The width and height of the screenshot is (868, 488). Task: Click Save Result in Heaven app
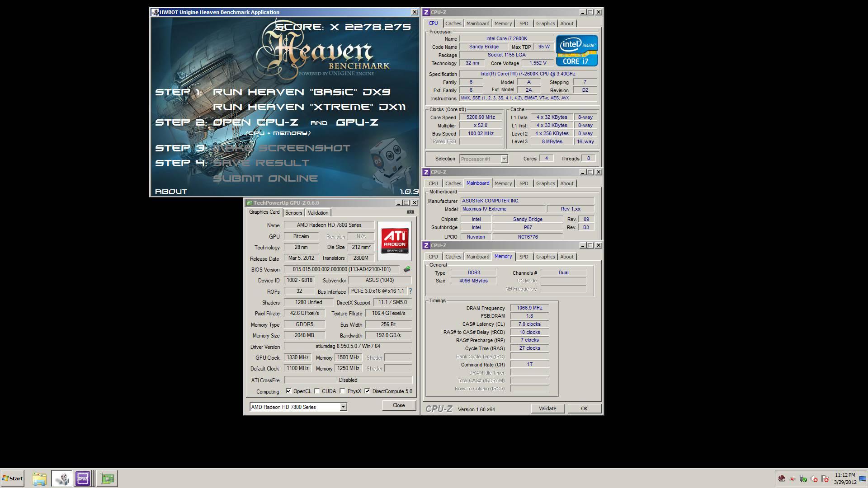click(261, 163)
